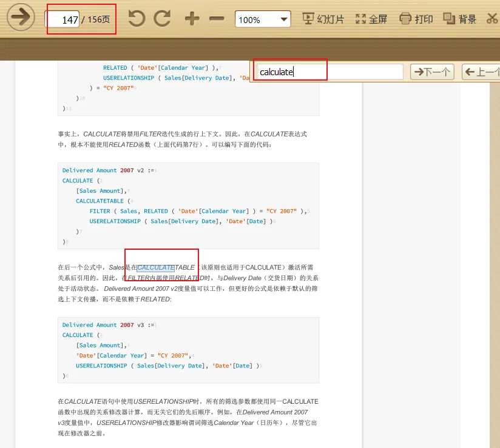Change the background (背景)
This screenshot has height=448, width=500.
tap(459, 19)
